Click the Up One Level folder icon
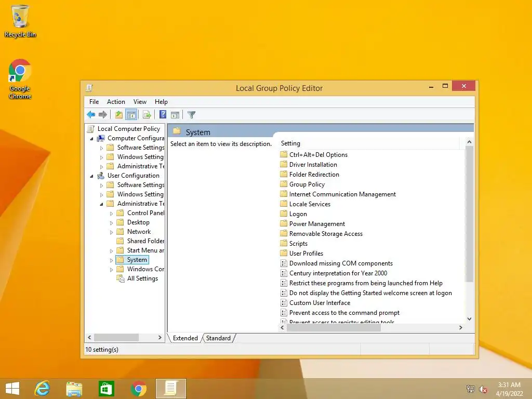 [119, 115]
